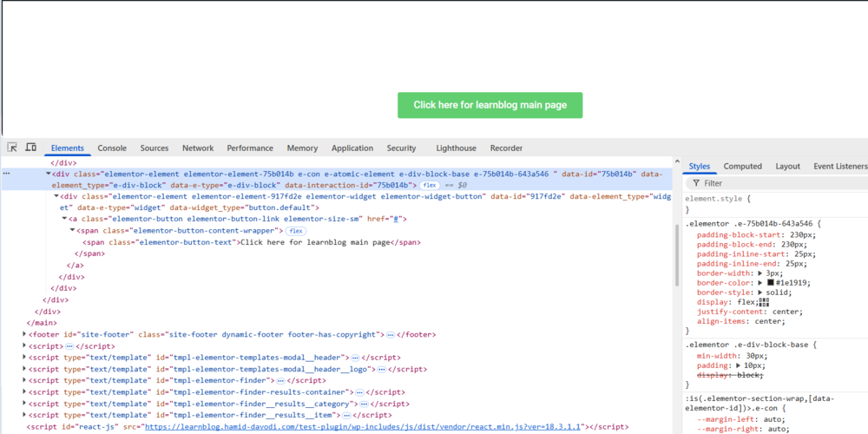Select the Styles sidebar tab
Image resolution: width=868 pixels, height=434 pixels.
pos(699,166)
